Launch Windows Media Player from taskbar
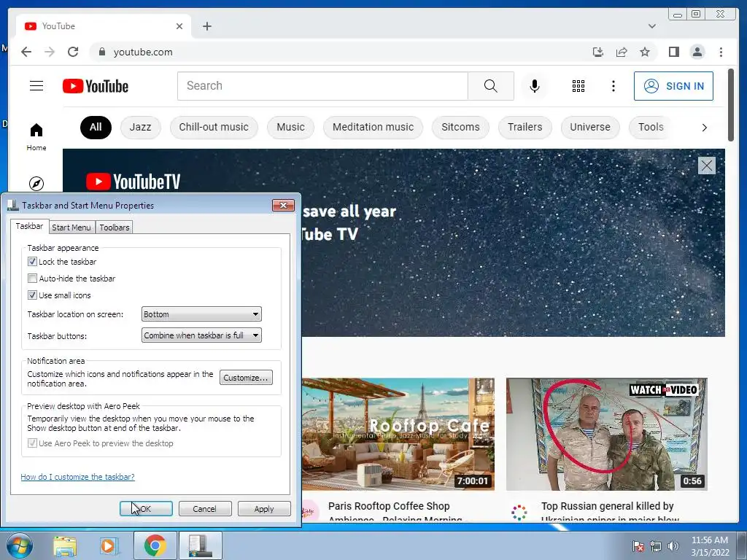The height and width of the screenshot is (560, 747). pyautogui.click(x=109, y=545)
